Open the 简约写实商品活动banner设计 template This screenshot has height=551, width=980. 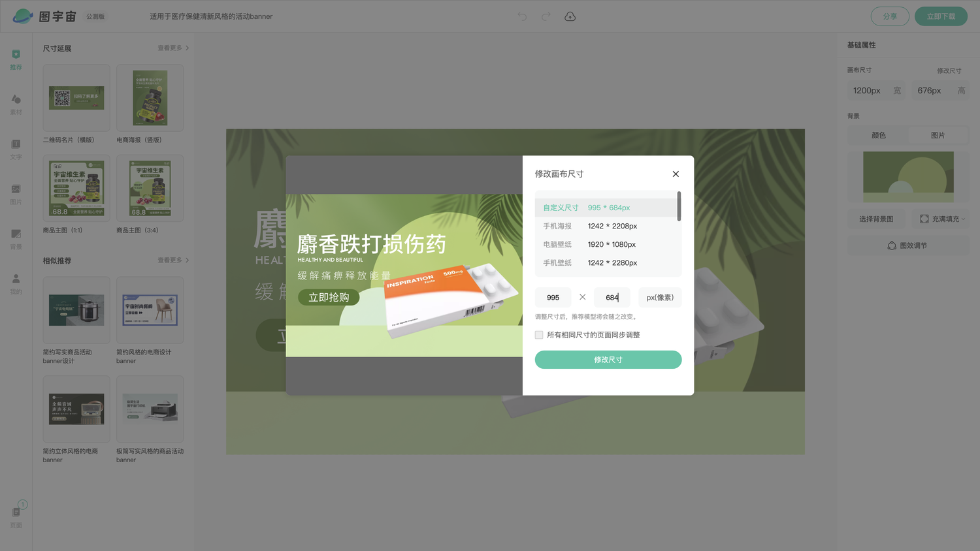pos(76,310)
